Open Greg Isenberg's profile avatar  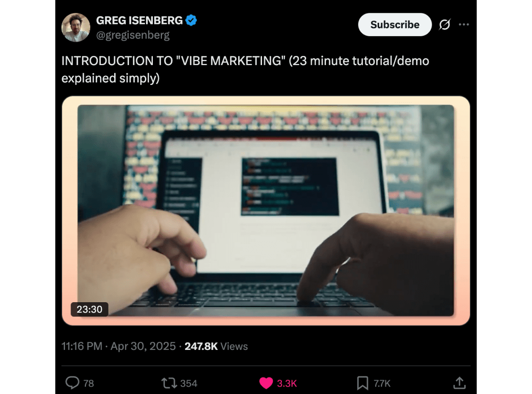pyautogui.click(x=75, y=27)
